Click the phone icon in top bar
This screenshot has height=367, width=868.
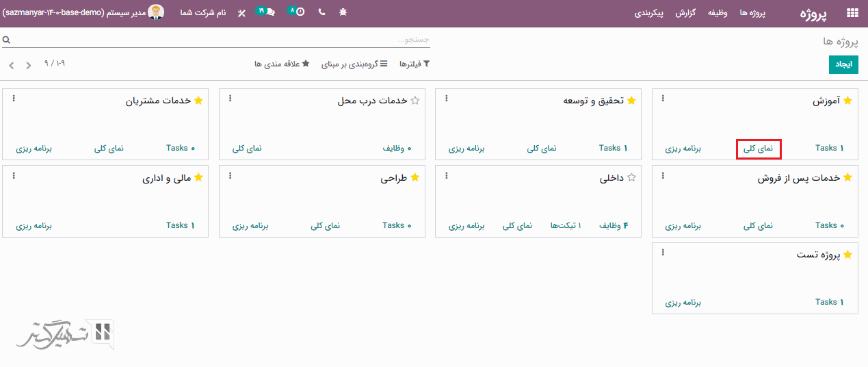[321, 12]
